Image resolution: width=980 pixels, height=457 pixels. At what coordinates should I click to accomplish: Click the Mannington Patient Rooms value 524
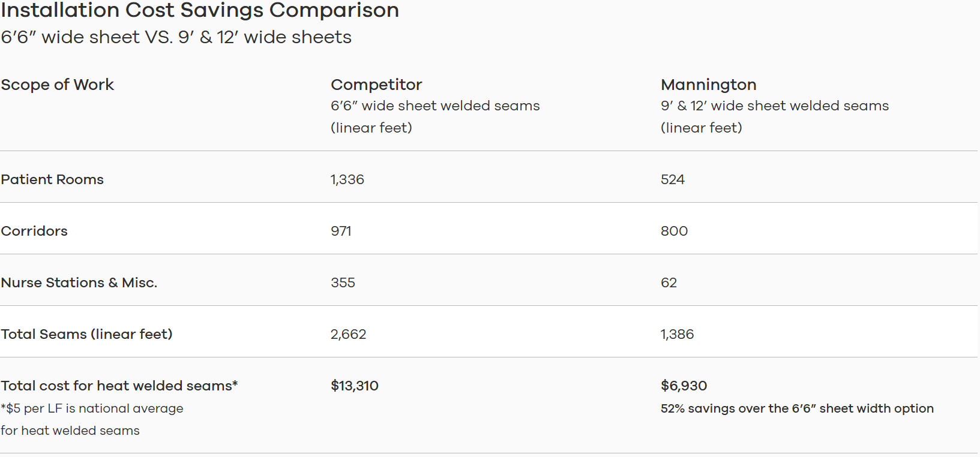673,179
